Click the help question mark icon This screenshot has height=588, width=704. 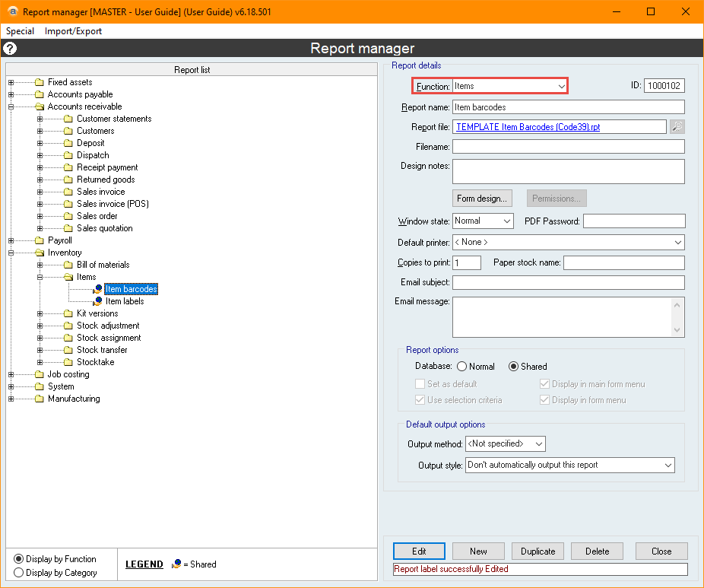click(10, 49)
